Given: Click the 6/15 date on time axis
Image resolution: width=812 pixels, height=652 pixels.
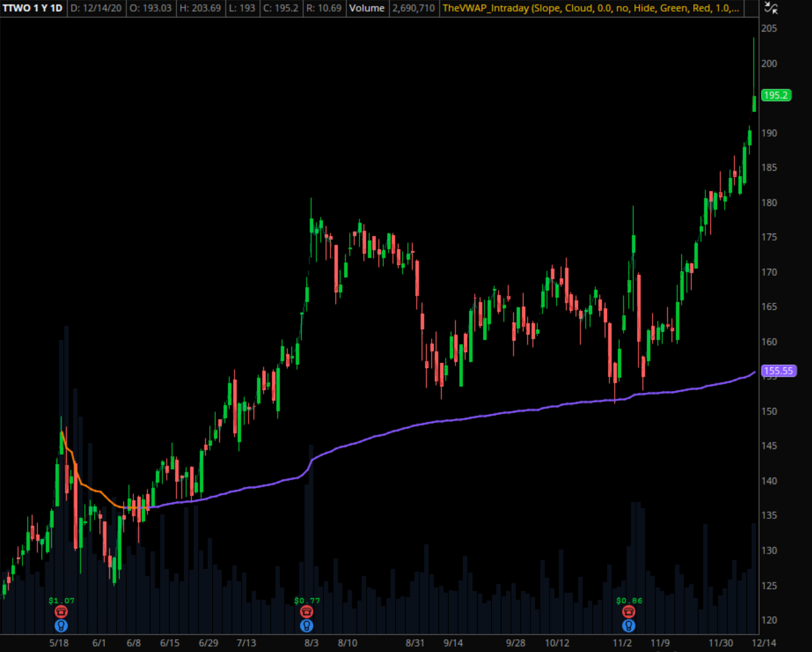Looking at the screenshot, I should (170, 643).
